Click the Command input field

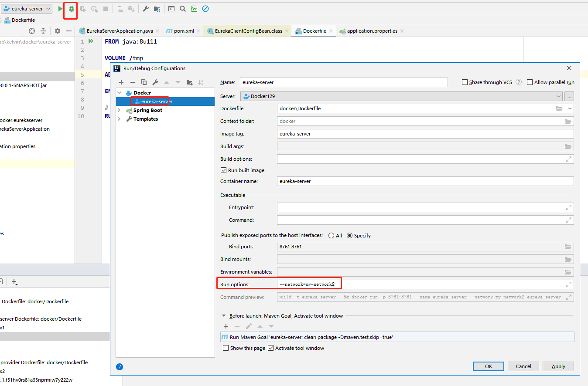pos(425,220)
